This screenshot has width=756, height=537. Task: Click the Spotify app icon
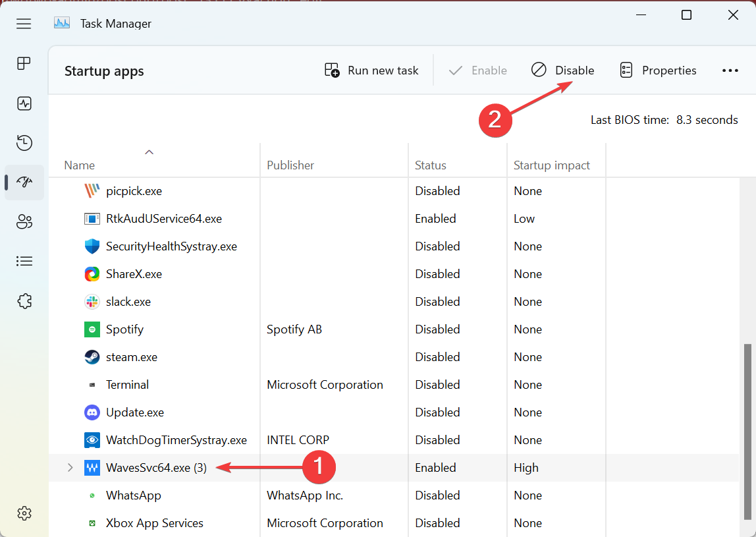(x=92, y=329)
